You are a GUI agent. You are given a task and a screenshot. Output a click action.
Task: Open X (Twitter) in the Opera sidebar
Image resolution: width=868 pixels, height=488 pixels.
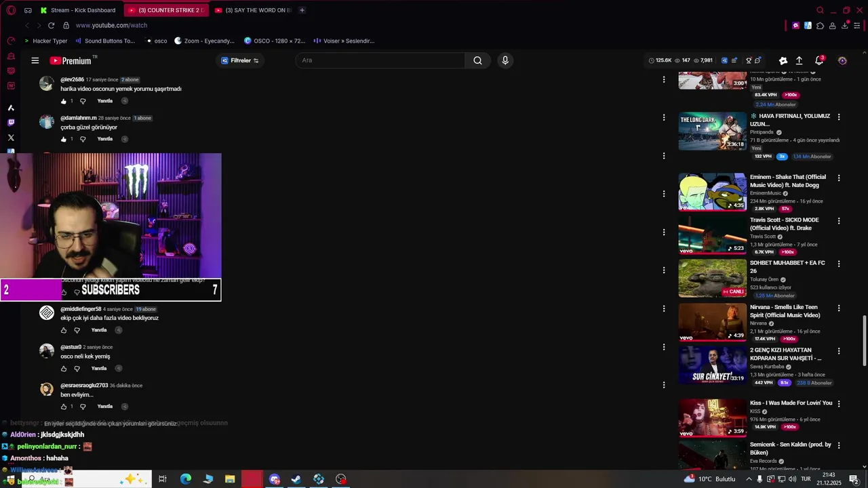point(11,138)
